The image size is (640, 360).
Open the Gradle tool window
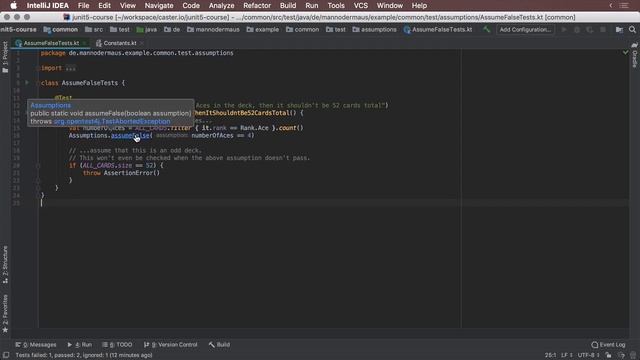pyautogui.click(x=634, y=55)
